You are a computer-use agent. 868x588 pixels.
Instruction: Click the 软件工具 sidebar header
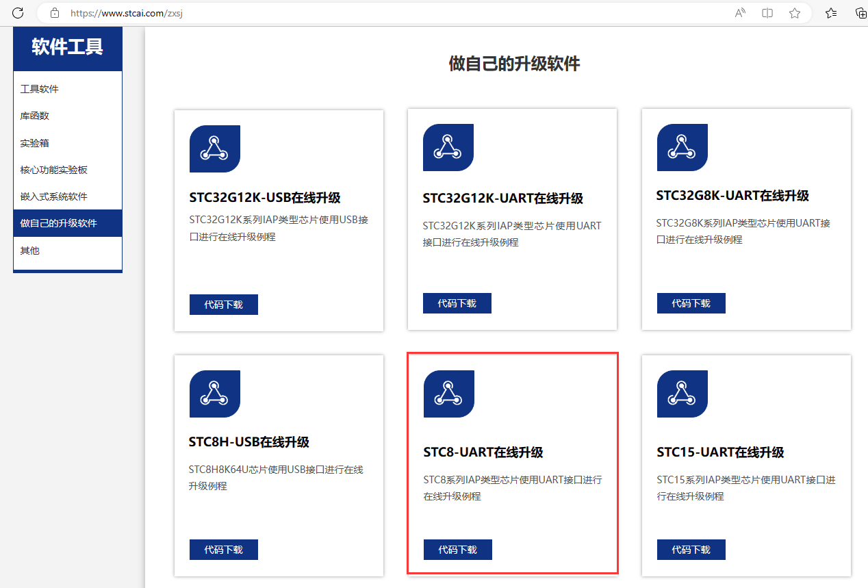(x=68, y=47)
